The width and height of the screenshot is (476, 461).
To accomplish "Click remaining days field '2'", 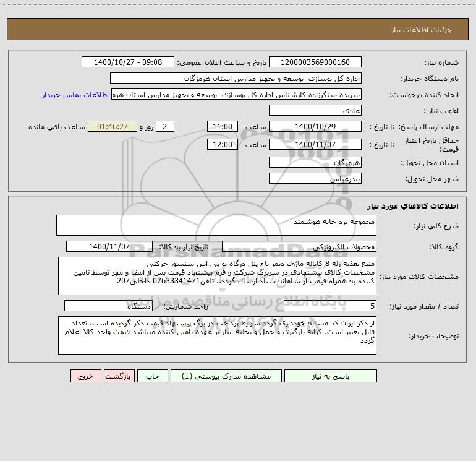I will [165, 127].
